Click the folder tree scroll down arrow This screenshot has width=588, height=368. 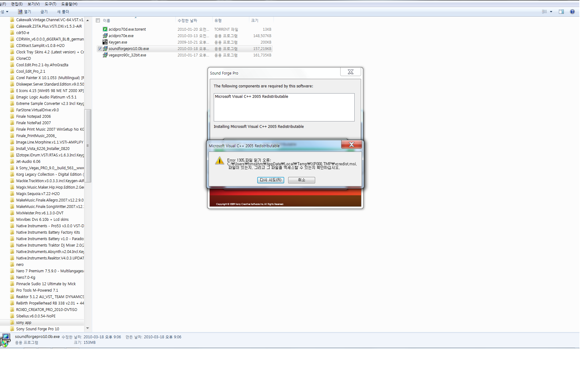coord(88,328)
